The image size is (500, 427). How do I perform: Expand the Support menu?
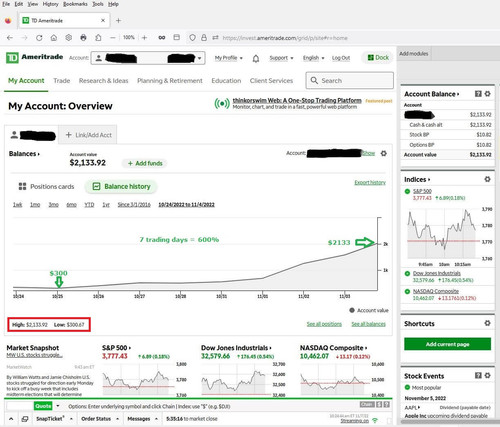click(281, 58)
